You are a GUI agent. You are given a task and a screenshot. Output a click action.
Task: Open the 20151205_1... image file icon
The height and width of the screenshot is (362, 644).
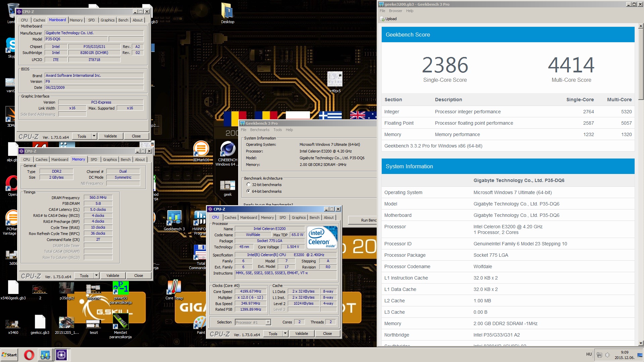67,325
